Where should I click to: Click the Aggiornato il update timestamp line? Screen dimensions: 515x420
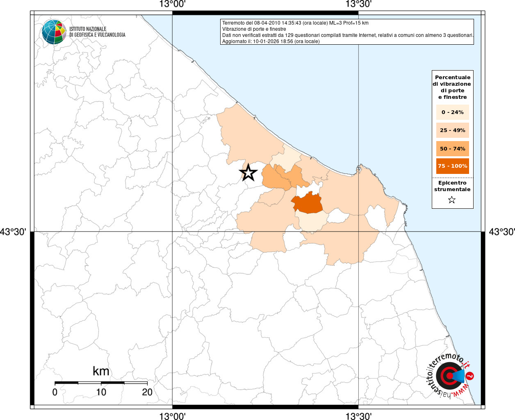click(x=271, y=41)
